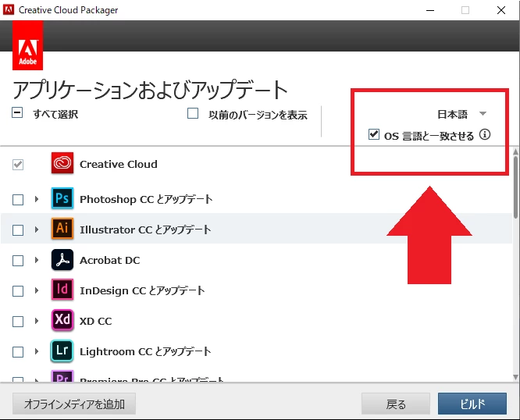Minimize the Creative Cloud Packager window
The width and height of the screenshot is (520, 420).
(x=430, y=10)
